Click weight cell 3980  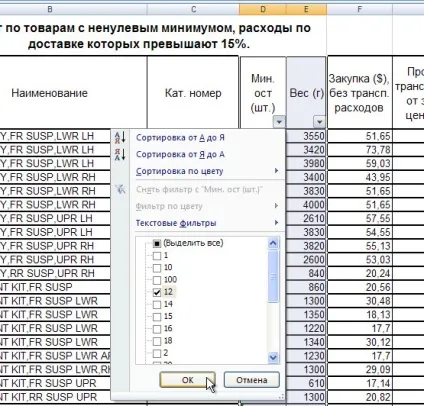click(x=306, y=163)
